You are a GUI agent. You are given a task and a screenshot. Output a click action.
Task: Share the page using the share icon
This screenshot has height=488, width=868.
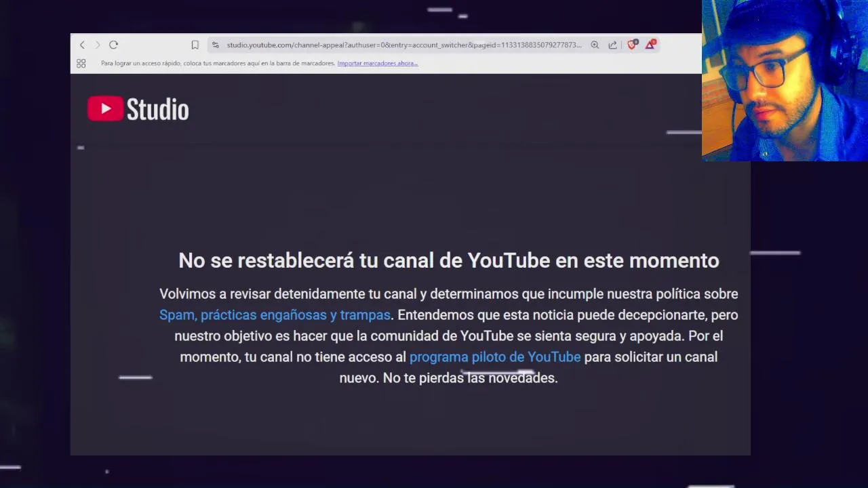612,45
